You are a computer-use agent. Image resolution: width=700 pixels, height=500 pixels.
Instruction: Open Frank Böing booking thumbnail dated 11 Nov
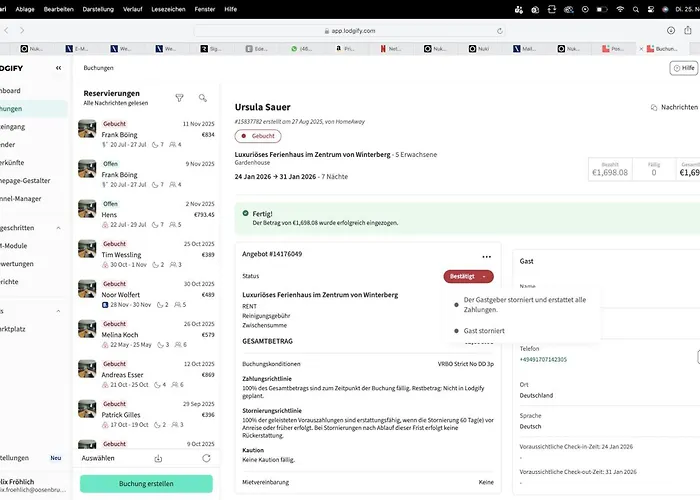click(87, 129)
